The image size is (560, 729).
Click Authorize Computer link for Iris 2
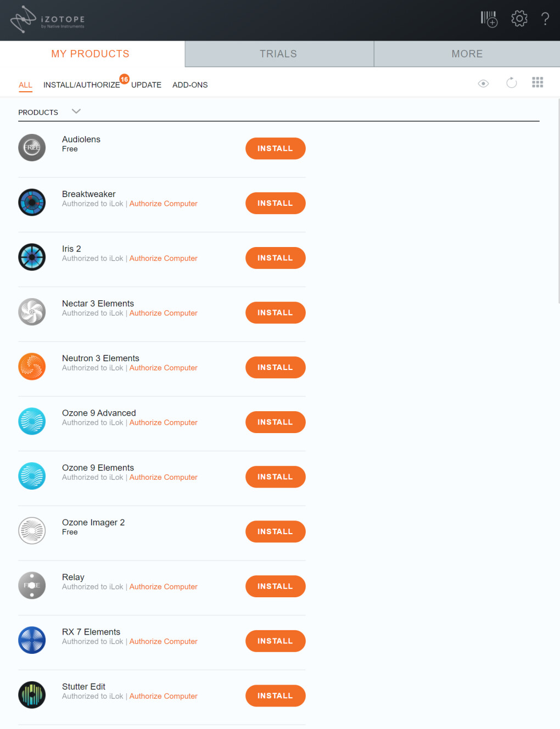(x=164, y=259)
